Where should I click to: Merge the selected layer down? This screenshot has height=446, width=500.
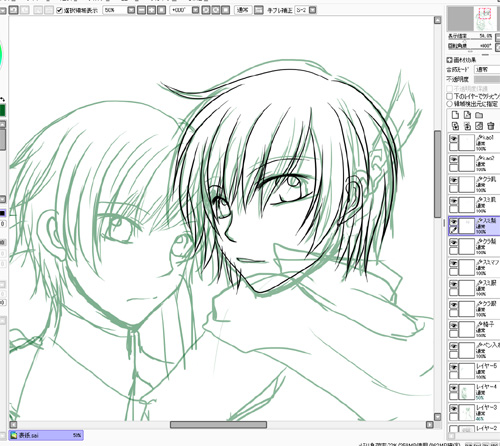(x=467, y=126)
